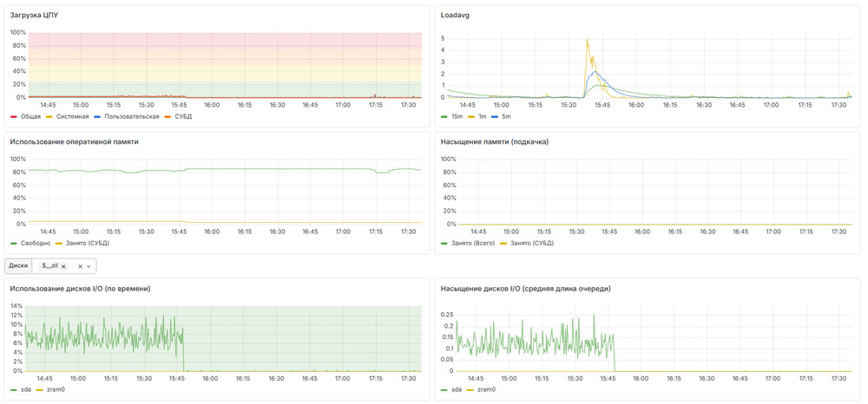The width and height of the screenshot is (868, 404).
Task: Click the $__all value in Диски selector
Action: coord(49,266)
